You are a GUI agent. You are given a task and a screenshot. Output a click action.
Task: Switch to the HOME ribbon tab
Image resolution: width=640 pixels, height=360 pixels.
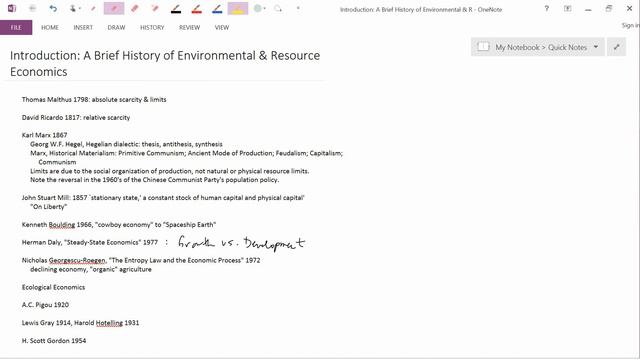click(x=50, y=27)
